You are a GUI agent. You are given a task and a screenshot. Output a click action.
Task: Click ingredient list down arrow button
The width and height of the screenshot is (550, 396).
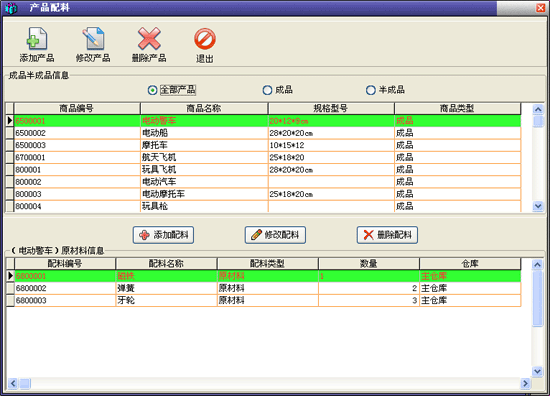tap(537, 371)
